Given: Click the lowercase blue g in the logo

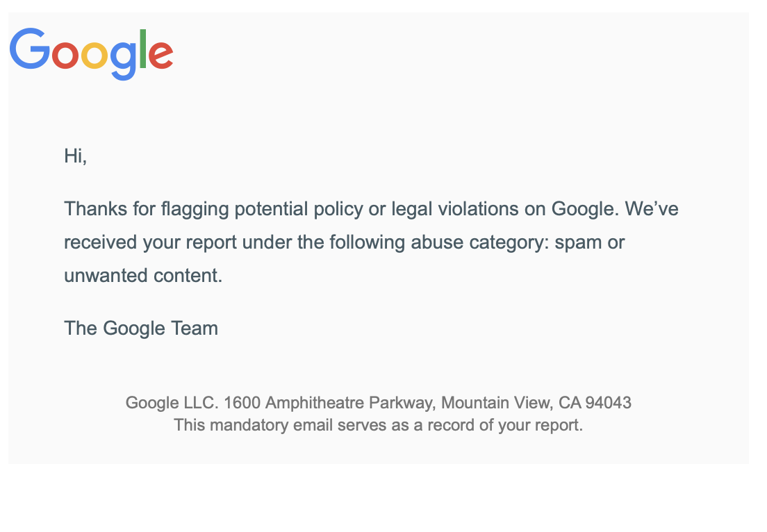Looking at the screenshot, I should [122, 58].
